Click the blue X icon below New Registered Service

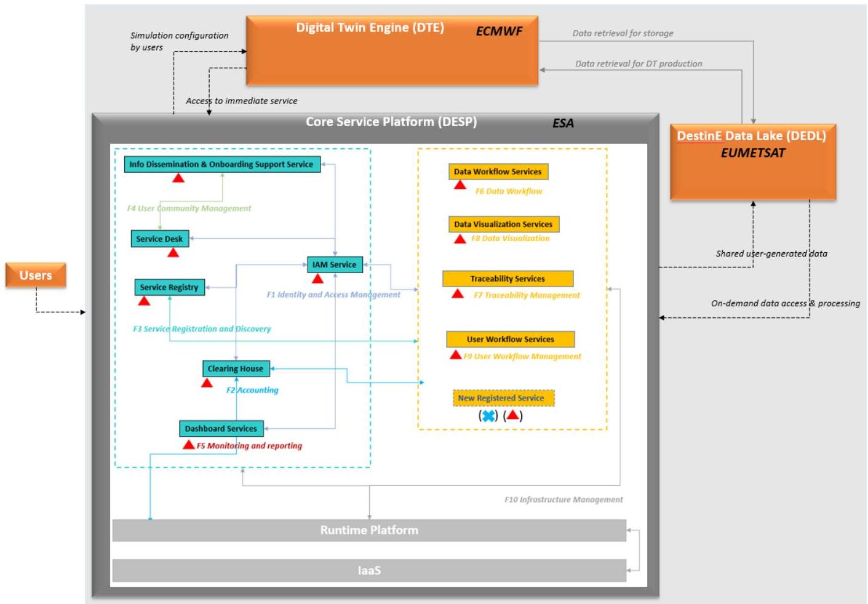pos(488,416)
